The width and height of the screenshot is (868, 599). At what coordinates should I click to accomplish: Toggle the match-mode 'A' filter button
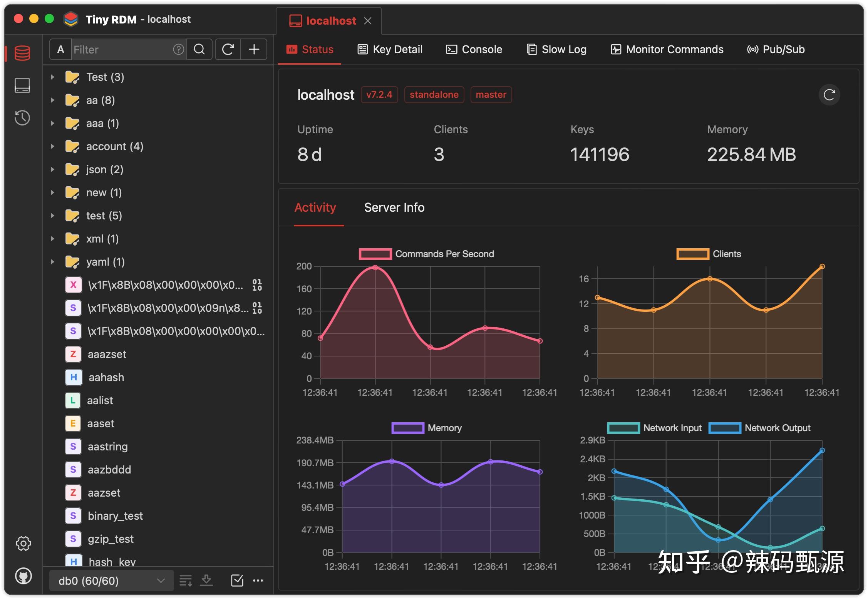pyautogui.click(x=60, y=49)
